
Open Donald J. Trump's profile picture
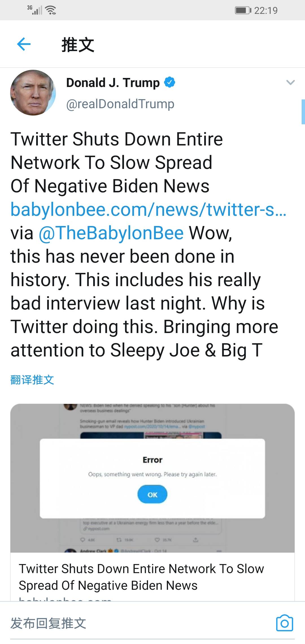33,93
